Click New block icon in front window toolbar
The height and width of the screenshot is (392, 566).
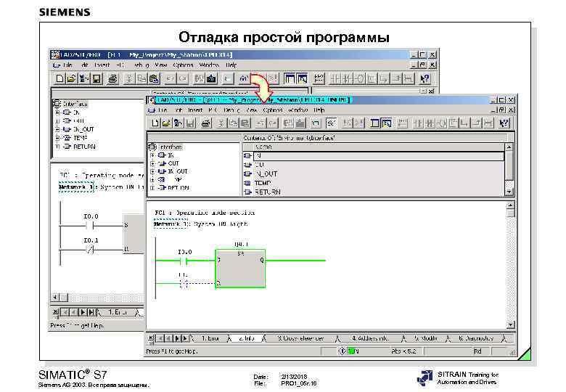[x=155, y=123]
